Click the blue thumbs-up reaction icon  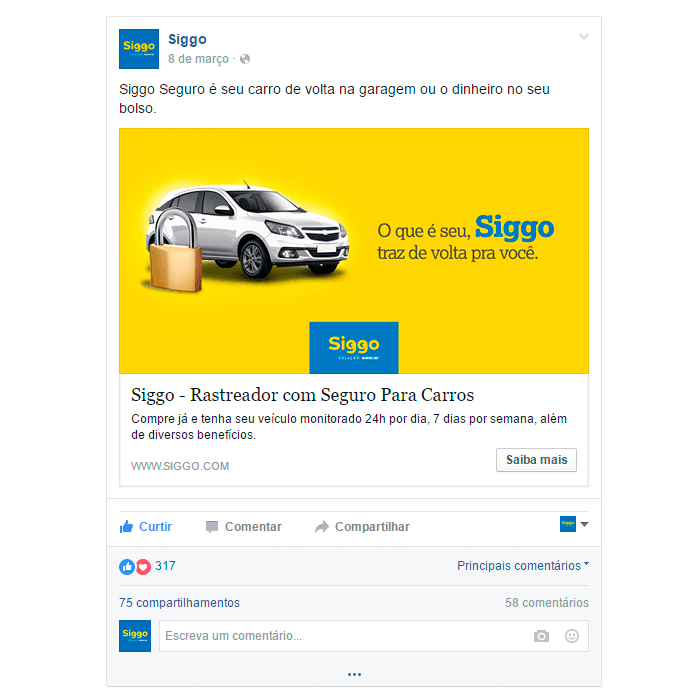click(x=127, y=567)
